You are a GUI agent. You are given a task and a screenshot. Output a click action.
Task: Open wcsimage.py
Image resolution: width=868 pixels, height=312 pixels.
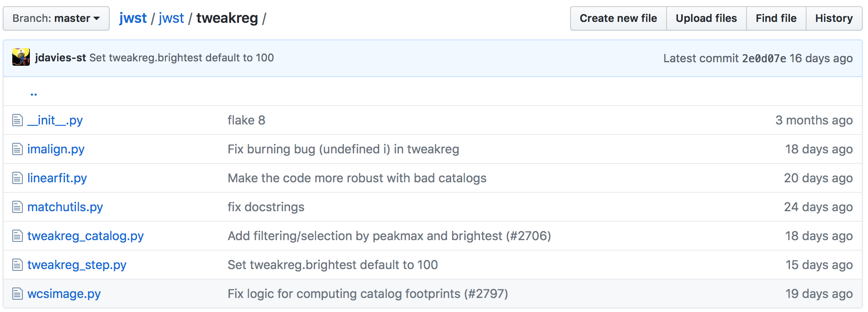click(64, 294)
